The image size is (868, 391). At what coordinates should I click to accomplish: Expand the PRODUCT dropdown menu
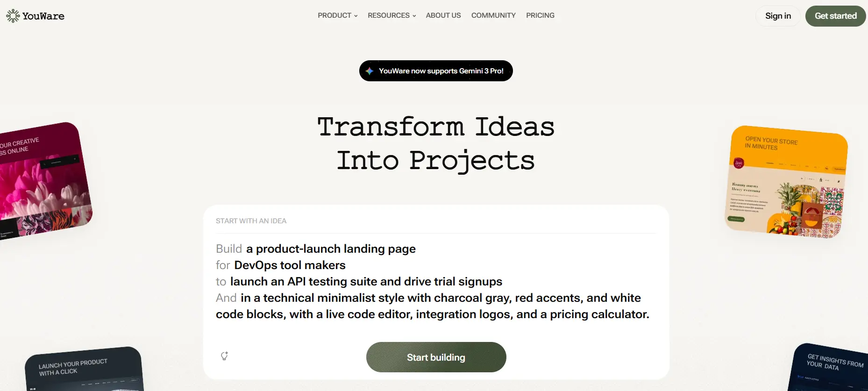tap(337, 15)
